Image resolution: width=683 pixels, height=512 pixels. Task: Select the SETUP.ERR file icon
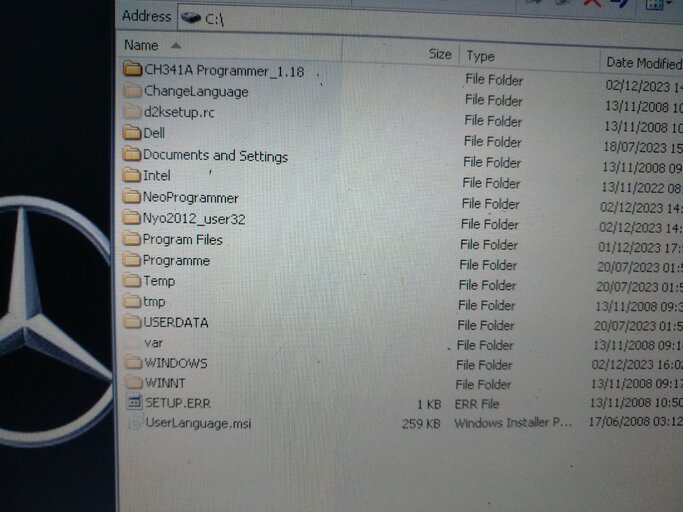[x=134, y=402]
